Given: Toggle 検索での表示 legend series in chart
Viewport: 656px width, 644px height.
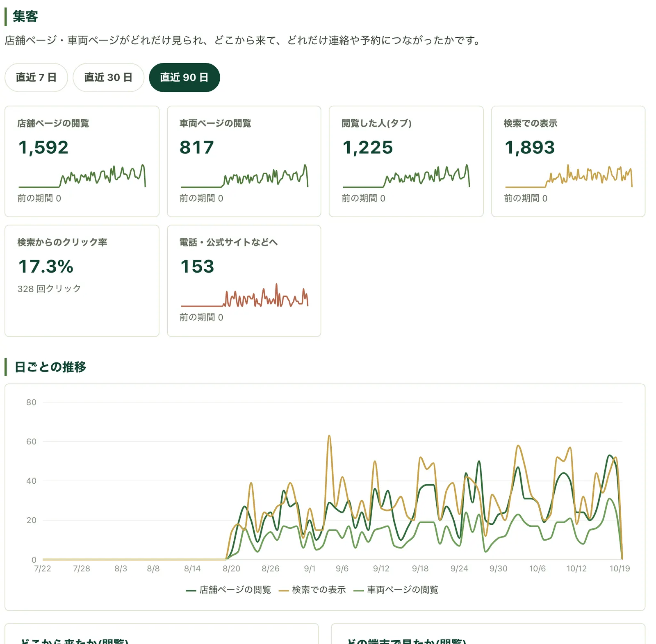Looking at the screenshot, I should [312, 590].
